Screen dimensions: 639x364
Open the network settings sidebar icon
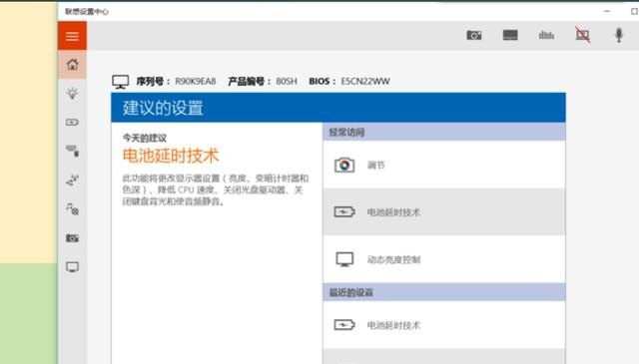[x=73, y=180]
